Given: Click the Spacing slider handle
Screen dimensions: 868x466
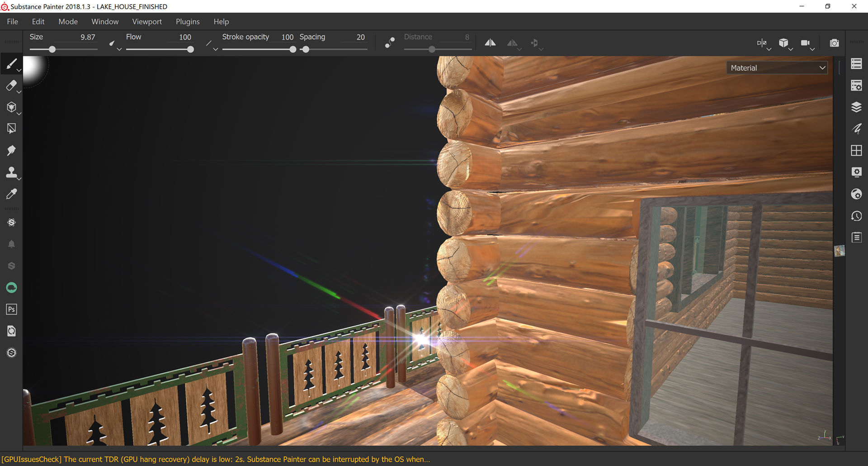Looking at the screenshot, I should coord(306,49).
